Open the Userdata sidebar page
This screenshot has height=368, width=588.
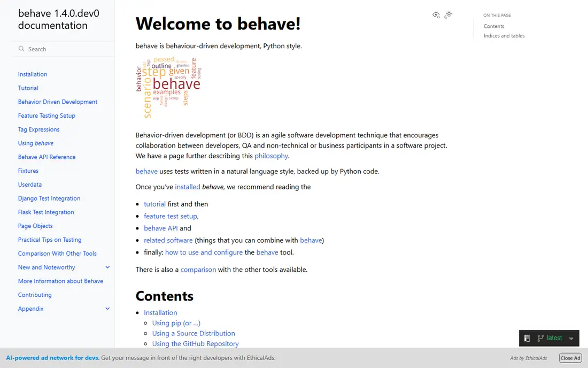click(x=30, y=185)
